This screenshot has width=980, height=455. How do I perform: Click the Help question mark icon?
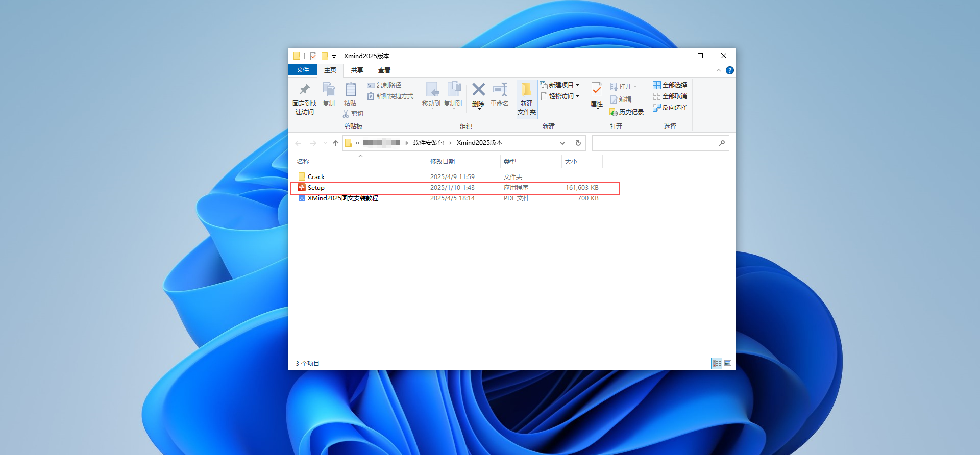730,70
